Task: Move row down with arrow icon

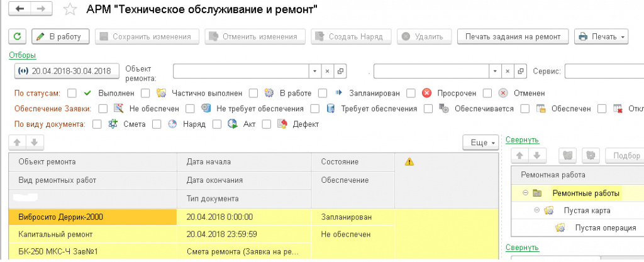Action: tap(34, 142)
